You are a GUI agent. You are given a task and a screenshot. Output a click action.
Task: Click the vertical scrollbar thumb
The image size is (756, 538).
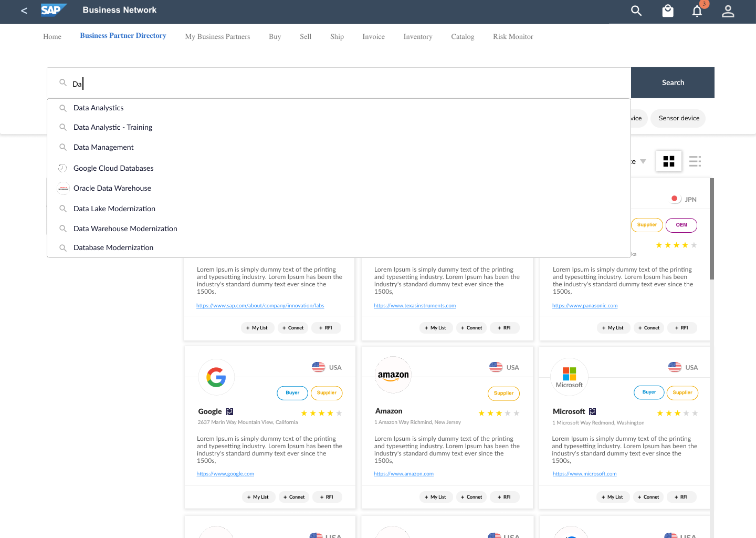[712, 229]
